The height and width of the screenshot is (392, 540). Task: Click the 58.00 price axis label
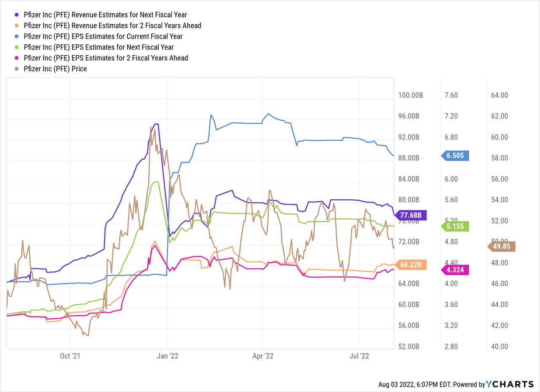[x=499, y=158]
